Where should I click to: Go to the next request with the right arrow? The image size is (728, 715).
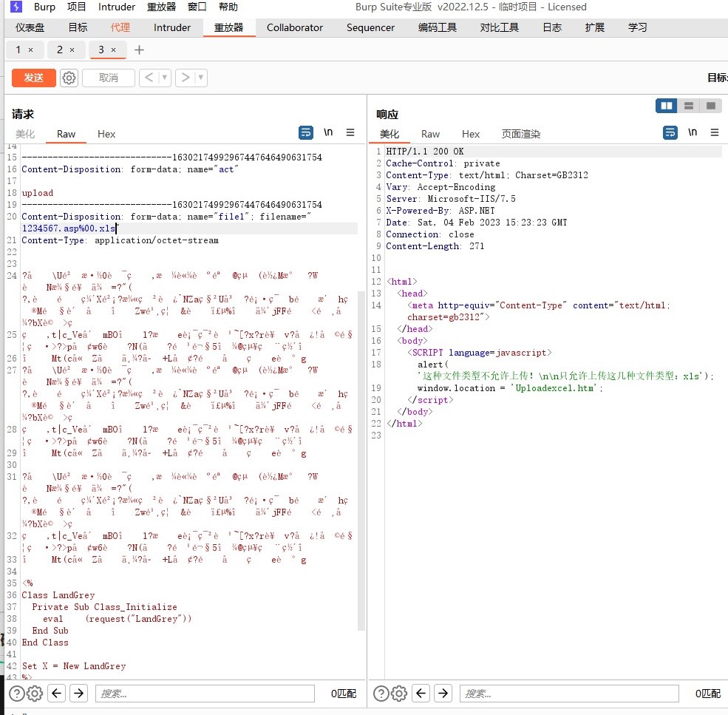point(186,78)
